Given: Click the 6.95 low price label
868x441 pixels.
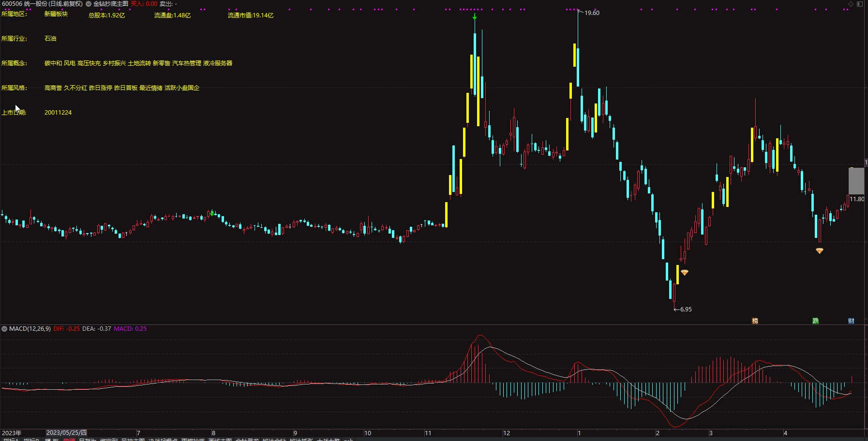Looking at the screenshot, I should pos(686,309).
